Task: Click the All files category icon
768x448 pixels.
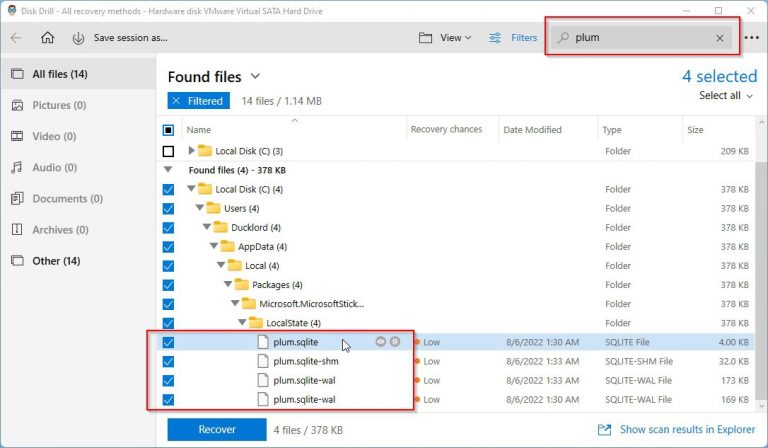Action: 17,74
